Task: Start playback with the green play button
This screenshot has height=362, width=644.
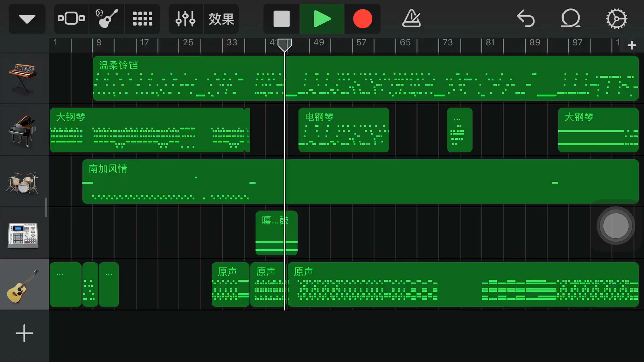Action: [322, 19]
